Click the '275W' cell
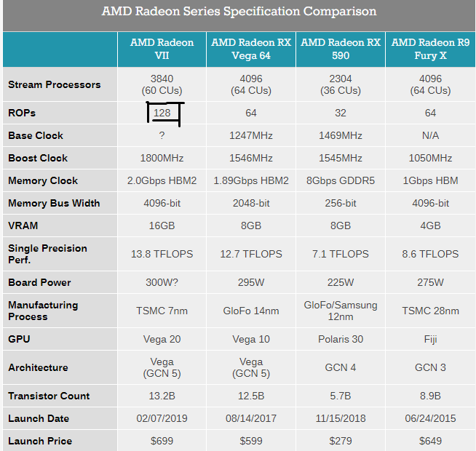 point(430,282)
